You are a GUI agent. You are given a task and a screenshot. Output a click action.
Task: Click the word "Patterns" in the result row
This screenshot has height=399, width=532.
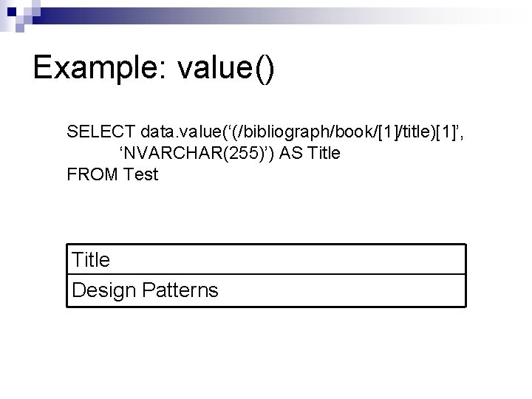pos(182,290)
